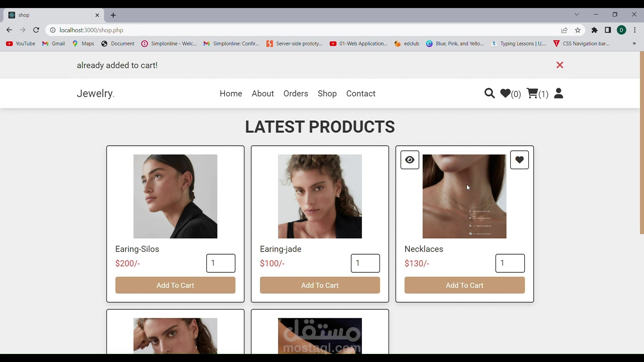Open the search icon in header
The image size is (644, 362).
click(x=489, y=94)
